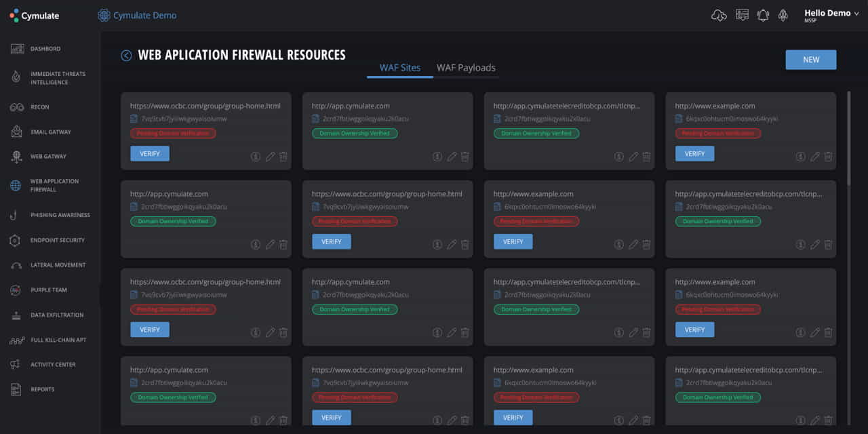868x434 pixels.
Task: Click the vertical scrollbar of site list
Action: click(848, 136)
